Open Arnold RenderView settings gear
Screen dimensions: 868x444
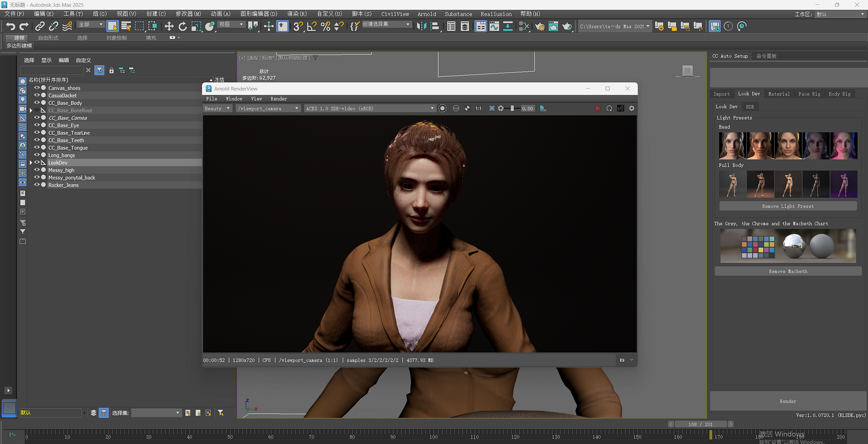tap(631, 108)
